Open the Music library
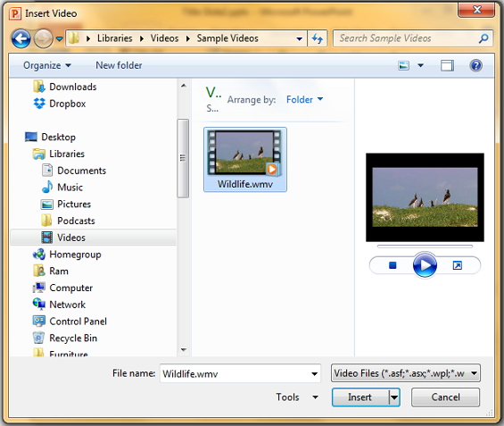 pos(70,188)
